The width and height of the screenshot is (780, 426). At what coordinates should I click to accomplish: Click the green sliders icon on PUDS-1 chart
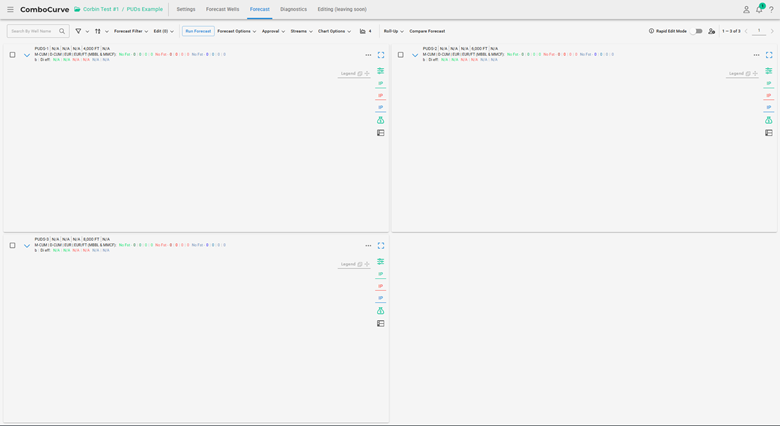pyautogui.click(x=381, y=71)
